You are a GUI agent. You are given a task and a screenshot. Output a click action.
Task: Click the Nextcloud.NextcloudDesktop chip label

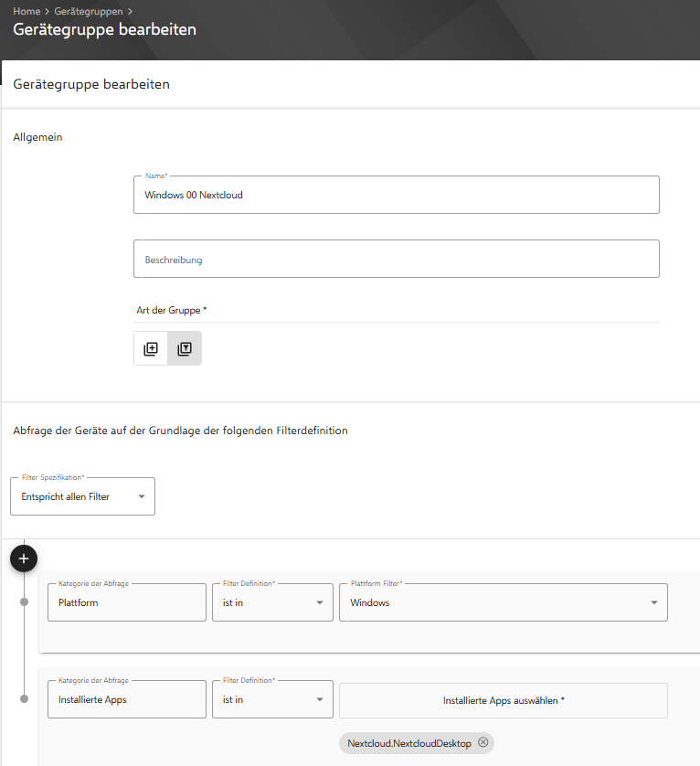pyautogui.click(x=408, y=743)
